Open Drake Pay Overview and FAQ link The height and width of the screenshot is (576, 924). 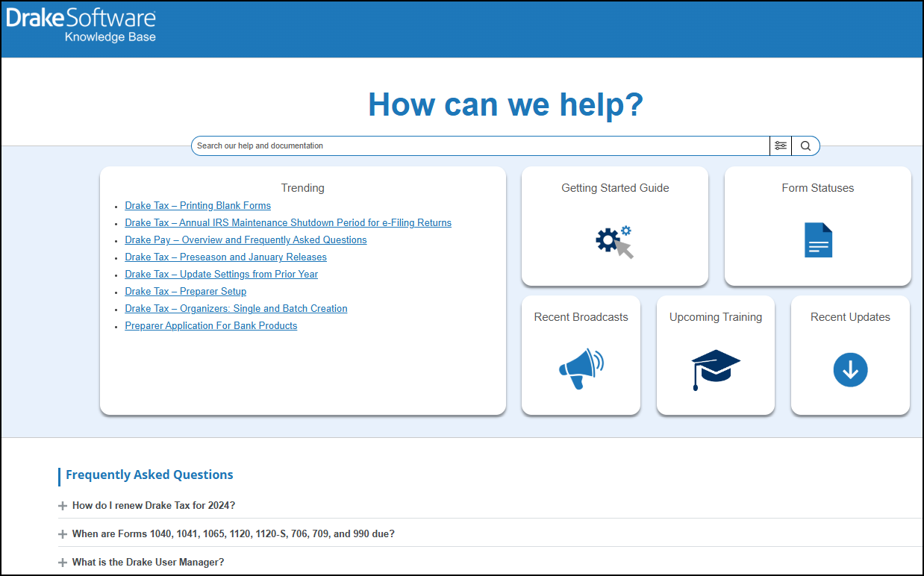(246, 240)
